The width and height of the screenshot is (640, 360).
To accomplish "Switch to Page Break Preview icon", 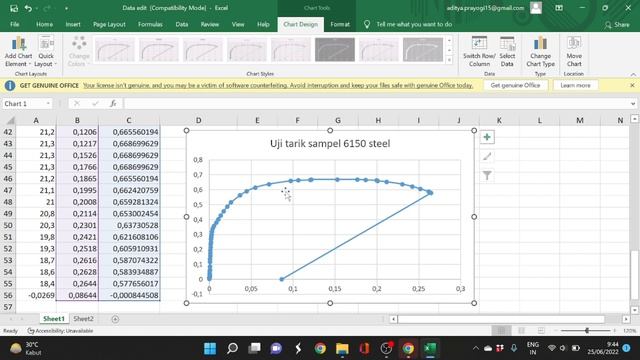I will 541,331.
